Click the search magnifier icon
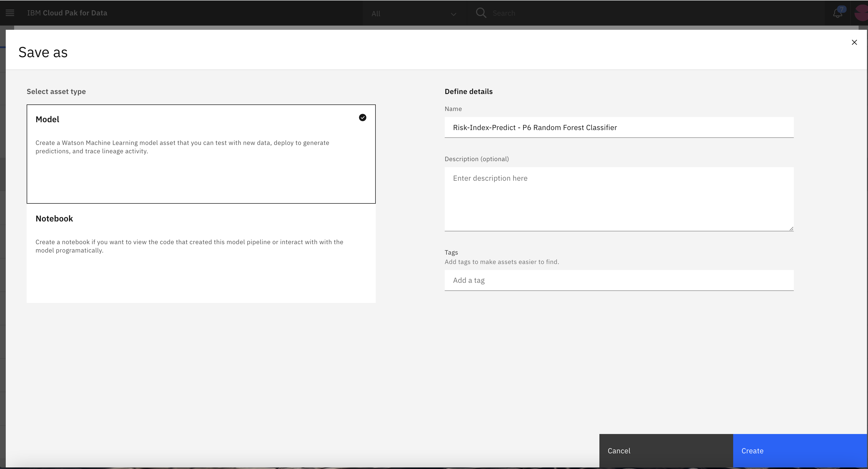The height and width of the screenshot is (469, 868). tap(481, 13)
